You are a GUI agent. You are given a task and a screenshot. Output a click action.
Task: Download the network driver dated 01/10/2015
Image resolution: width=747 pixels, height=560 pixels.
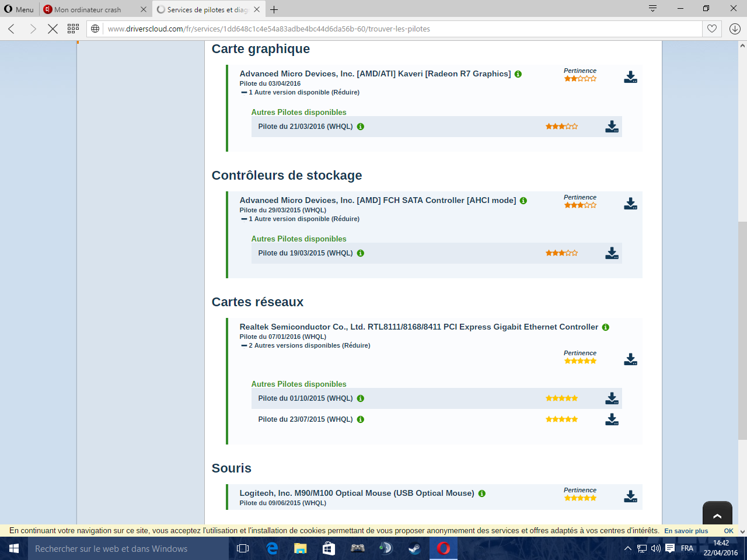click(612, 398)
